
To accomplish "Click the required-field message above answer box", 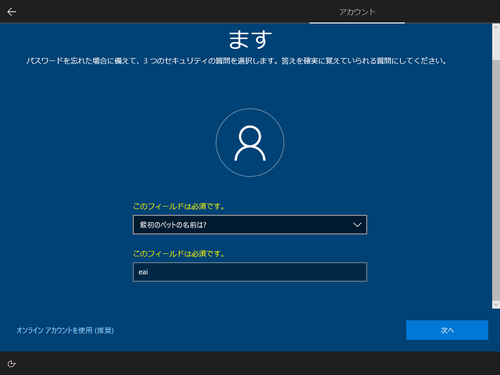I will click(x=179, y=254).
